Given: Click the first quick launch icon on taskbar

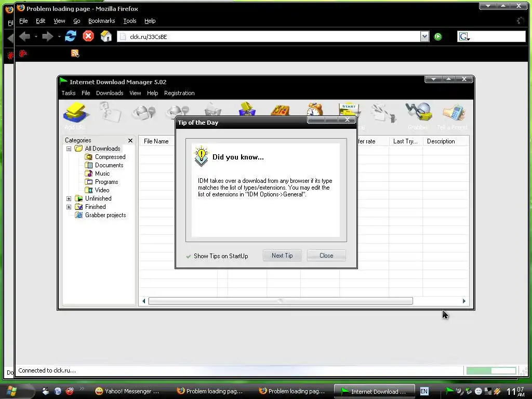Looking at the screenshot, I should click(46, 391).
